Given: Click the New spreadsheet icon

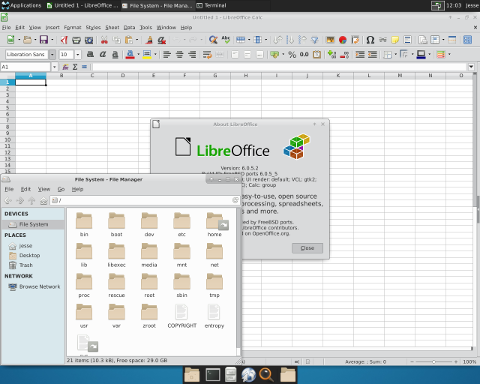Looking at the screenshot, I should (x=11, y=40).
